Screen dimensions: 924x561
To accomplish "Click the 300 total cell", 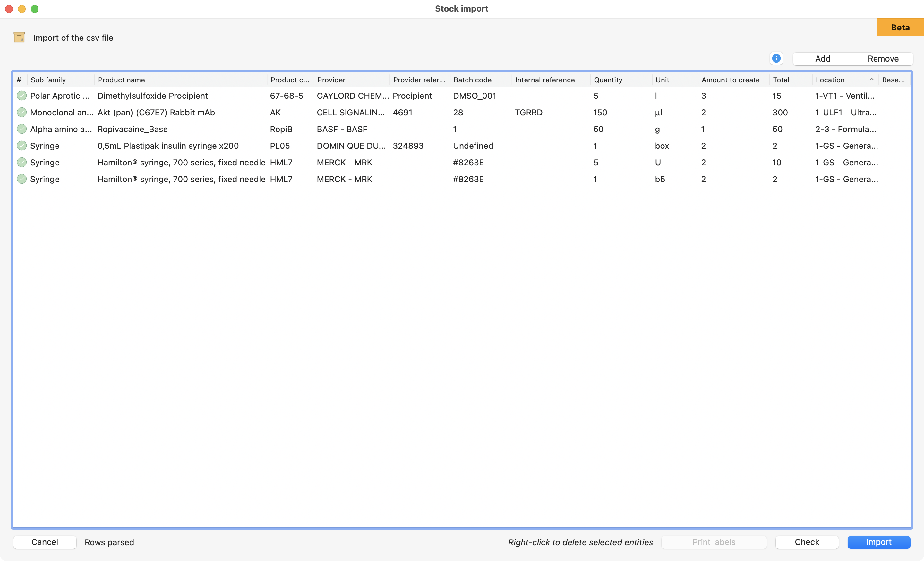I will pos(780,113).
